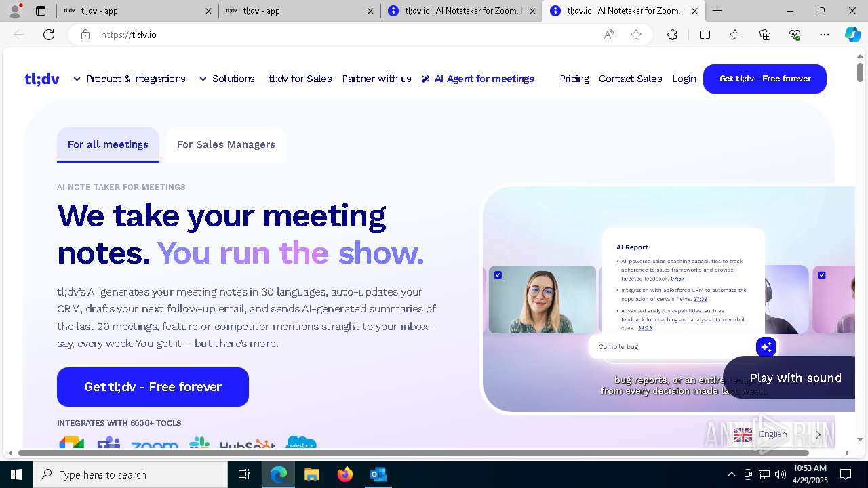View site information lock icon
Image resolution: width=868 pixels, height=488 pixels.
point(85,35)
